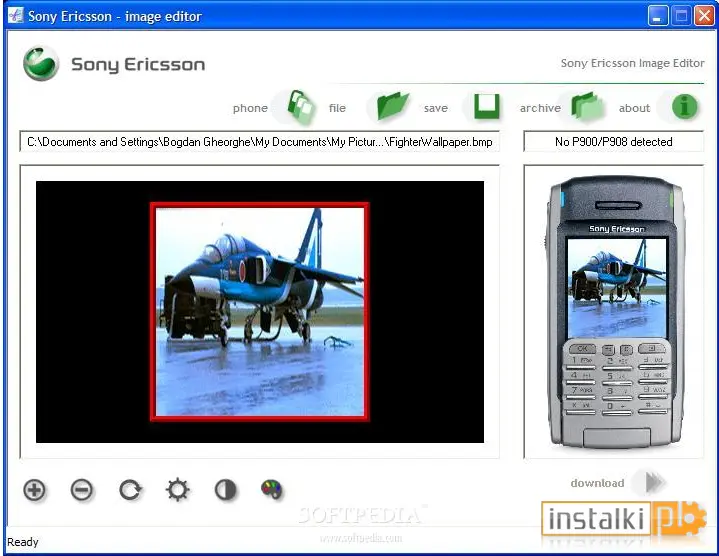The height and width of the screenshot is (556, 719).
Task: Click the Sony Ericsson green logo
Action: pos(41,64)
